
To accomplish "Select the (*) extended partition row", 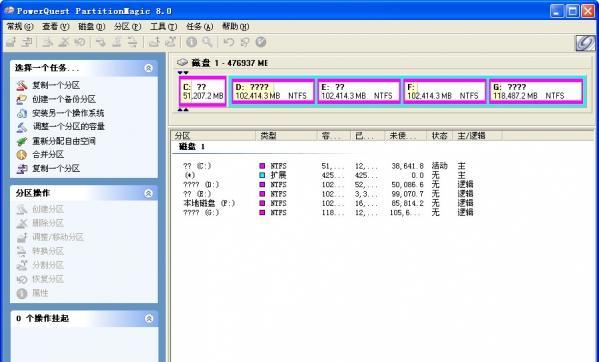I will 329,175.
